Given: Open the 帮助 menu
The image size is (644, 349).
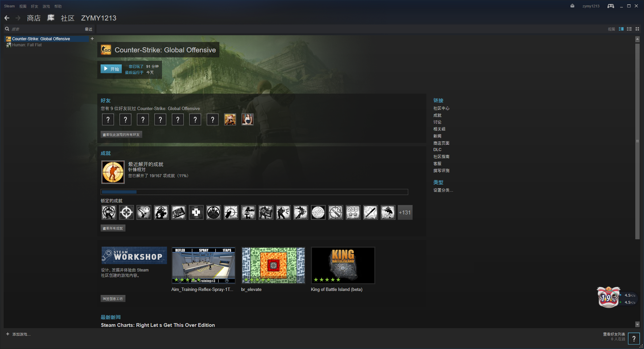Looking at the screenshot, I should 58,6.
